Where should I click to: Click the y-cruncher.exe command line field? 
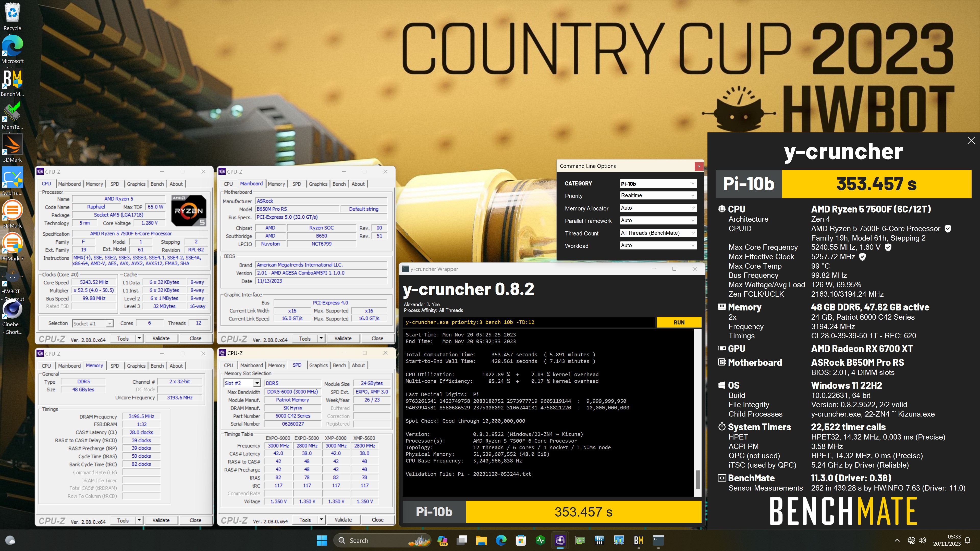529,322
